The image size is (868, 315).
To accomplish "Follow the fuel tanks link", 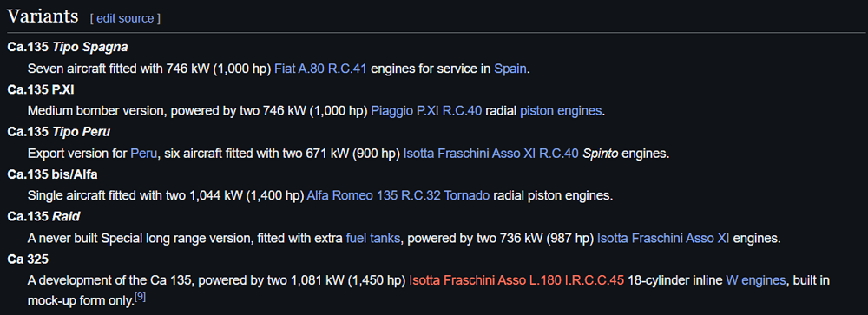I will (x=373, y=238).
